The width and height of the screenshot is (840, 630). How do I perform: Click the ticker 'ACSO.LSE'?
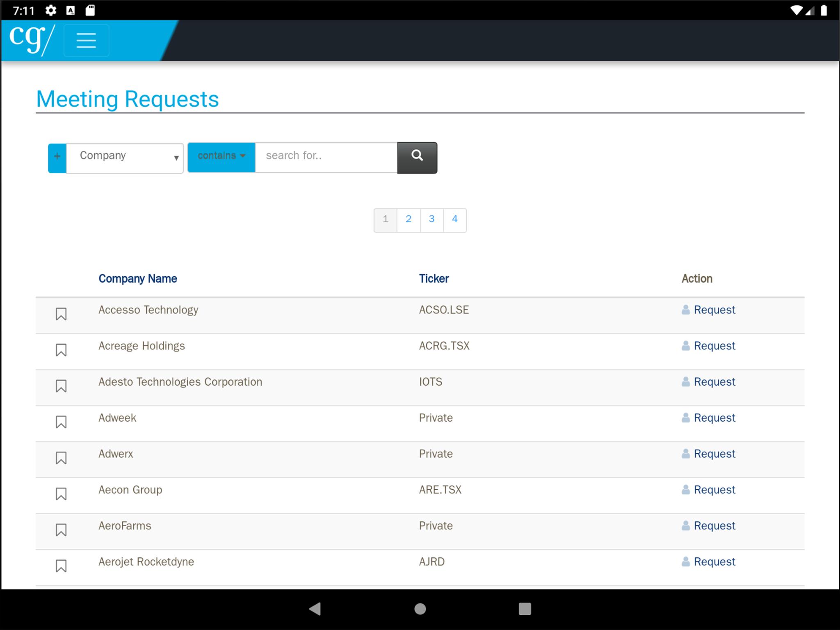click(x=444, y=310)
